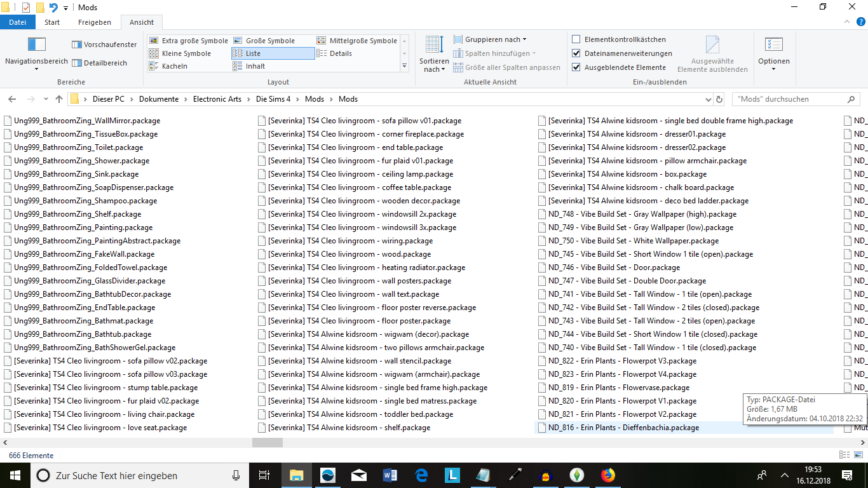Refresh the Mods folder view

(x=719, y=99)
